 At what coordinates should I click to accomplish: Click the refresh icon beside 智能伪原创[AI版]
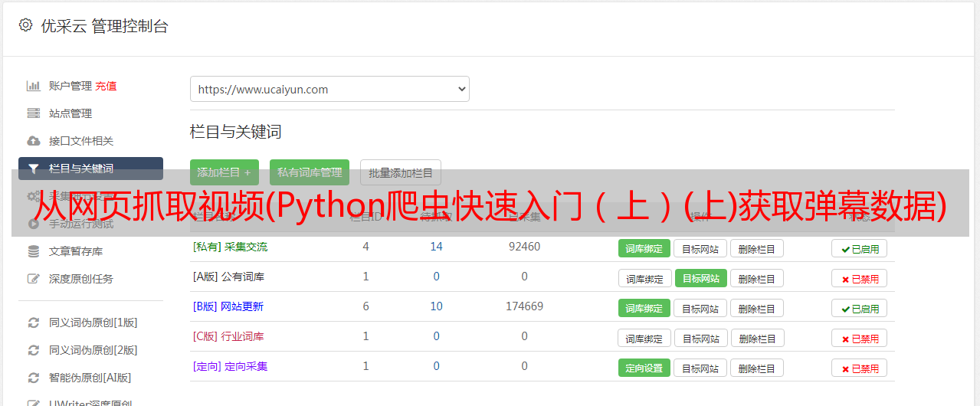point(33,378)
